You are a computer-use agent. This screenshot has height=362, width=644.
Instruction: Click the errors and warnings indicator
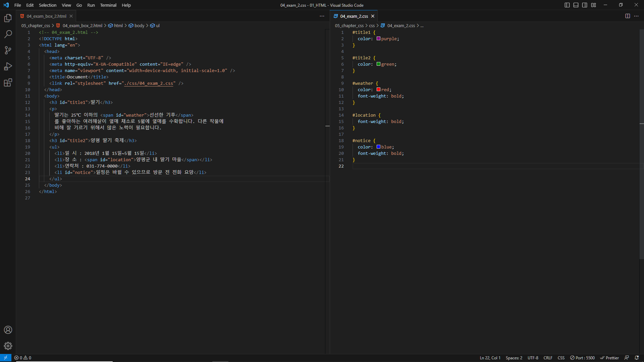coord(23,358)
